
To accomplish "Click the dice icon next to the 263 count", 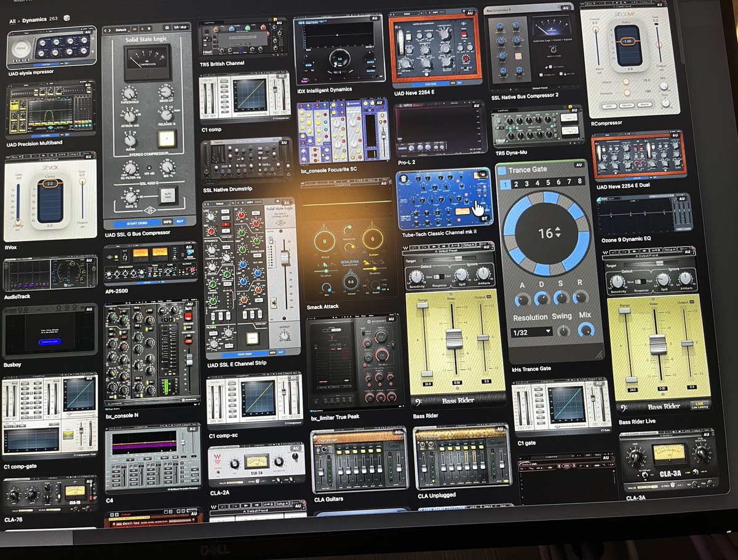I will point(68,19).
